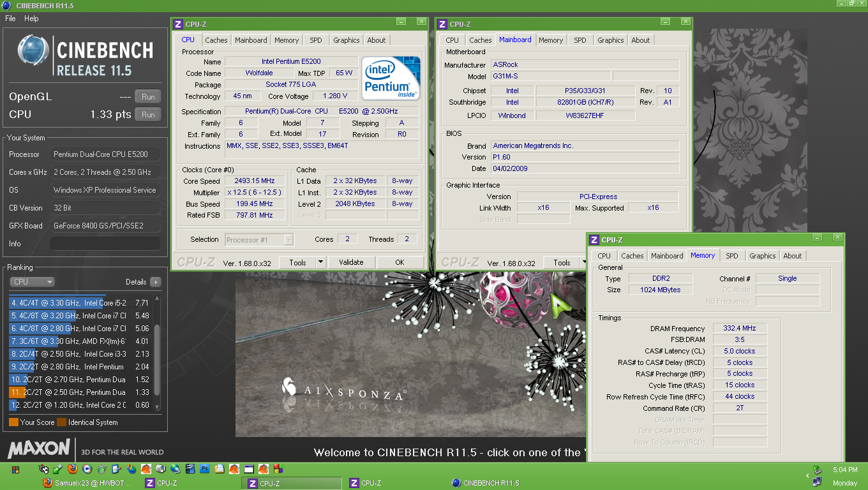Switch to Graphics tab in CPU-Z CPU window
The height and width of the screenshot is (490, 868).
pos(347,40)
